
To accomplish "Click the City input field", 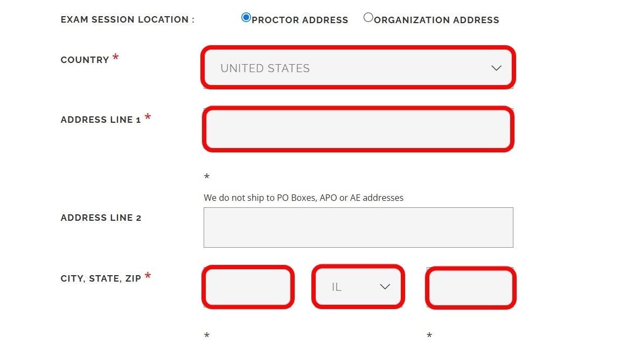I will [x=248, y=287].
